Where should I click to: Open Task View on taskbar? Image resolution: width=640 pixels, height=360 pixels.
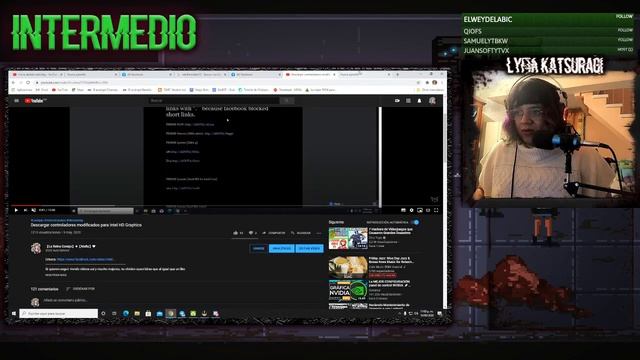click(x=114, y=313)
